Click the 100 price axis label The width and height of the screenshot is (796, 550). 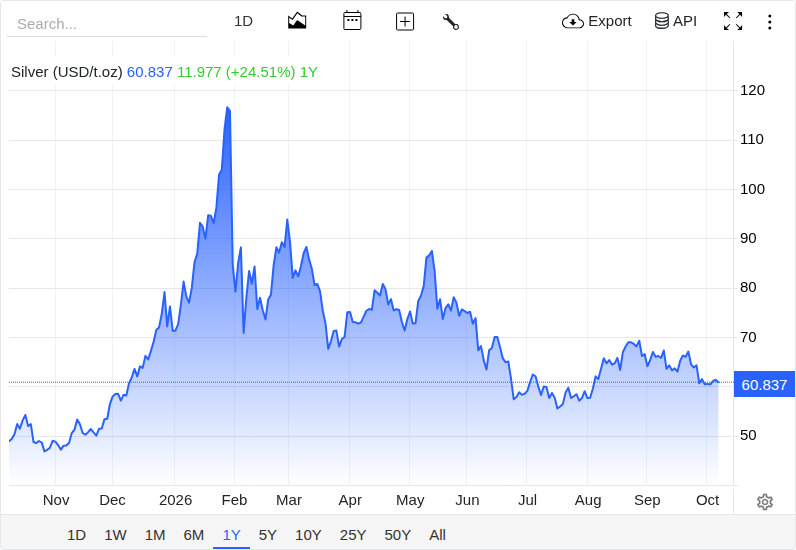[752, 189]
